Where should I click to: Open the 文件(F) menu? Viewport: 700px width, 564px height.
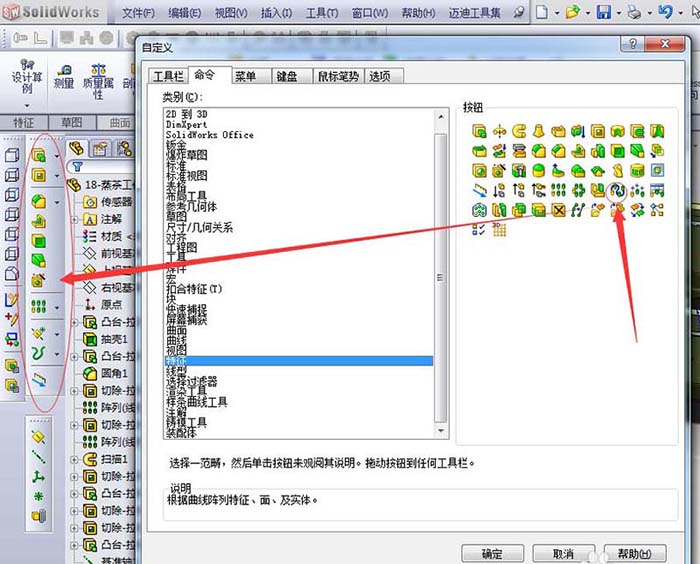coord(138,13)
